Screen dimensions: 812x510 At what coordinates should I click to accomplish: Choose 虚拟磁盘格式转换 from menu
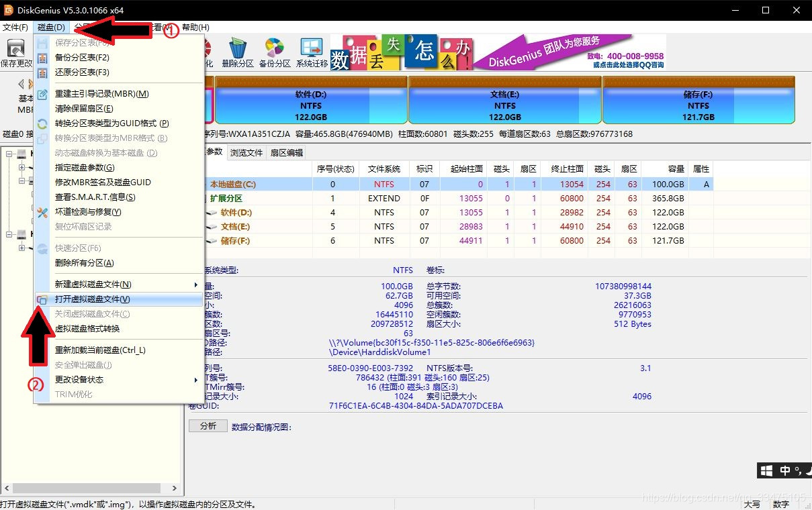[118, 329]
